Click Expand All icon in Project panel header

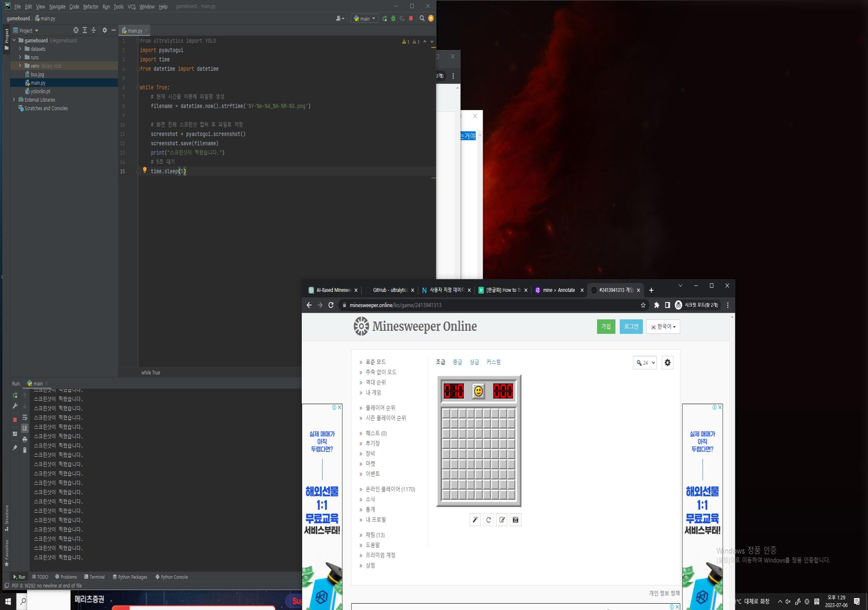(x=85, y=30)
